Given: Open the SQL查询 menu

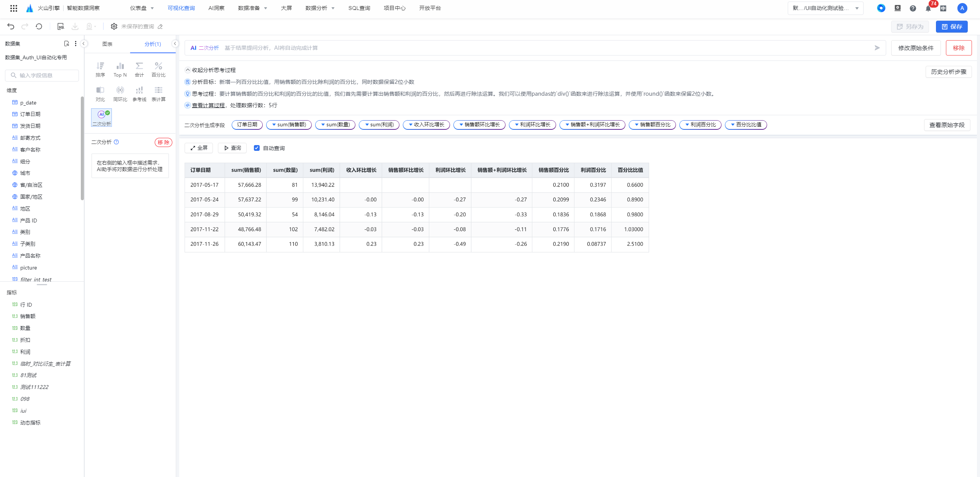Looking at the screenshot, I should click(359, 8).
